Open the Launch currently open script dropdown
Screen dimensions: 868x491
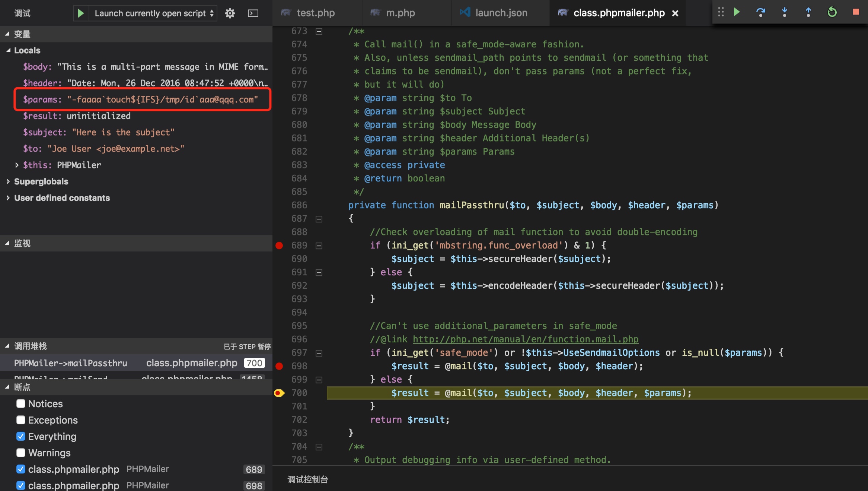tap(153, 13)
